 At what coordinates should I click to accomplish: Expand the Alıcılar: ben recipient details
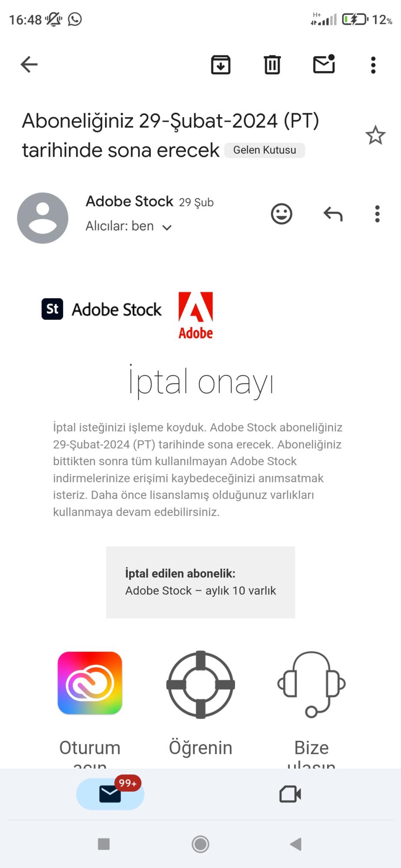[x=128, y=226]
